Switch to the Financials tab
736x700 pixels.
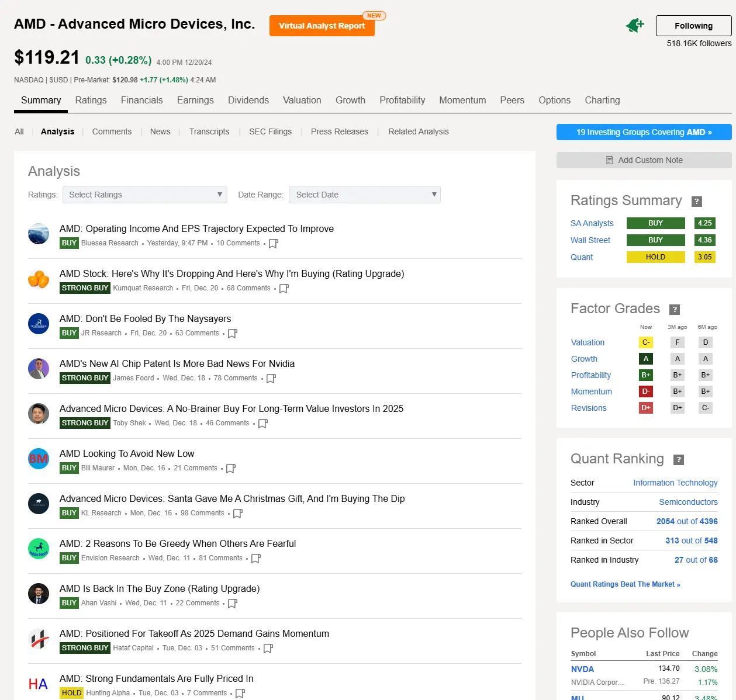click(x=141, y=101)
